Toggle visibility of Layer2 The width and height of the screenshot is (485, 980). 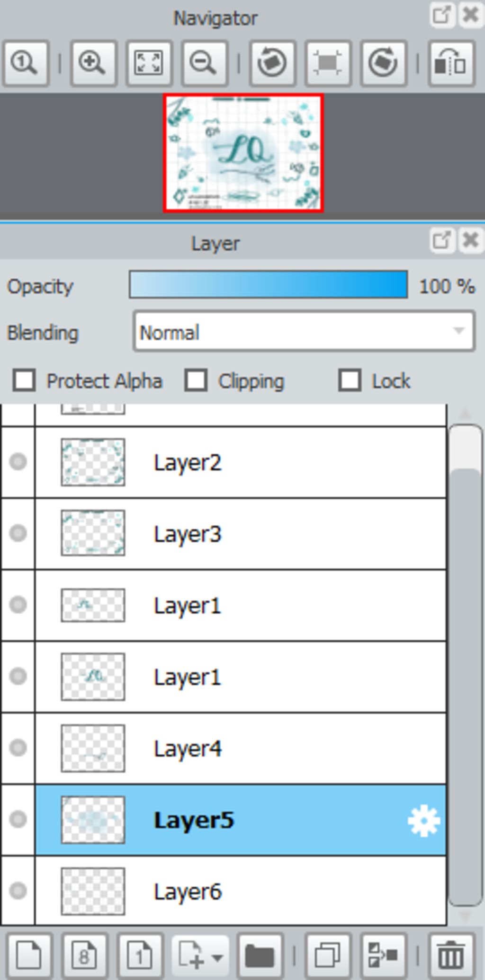(18, 461)
